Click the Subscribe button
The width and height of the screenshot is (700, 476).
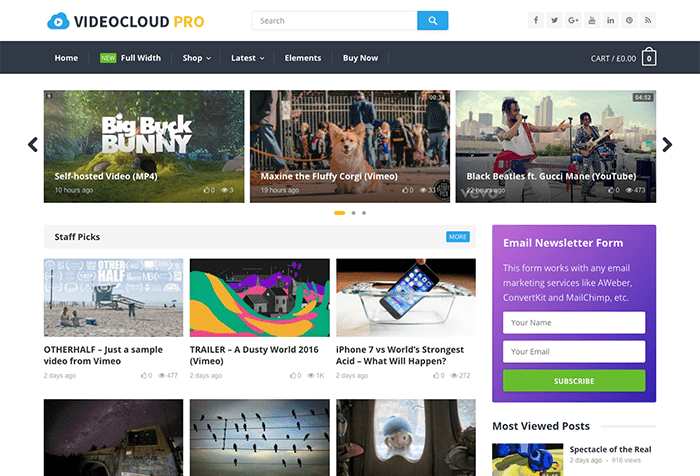click(x=574, y=381)
